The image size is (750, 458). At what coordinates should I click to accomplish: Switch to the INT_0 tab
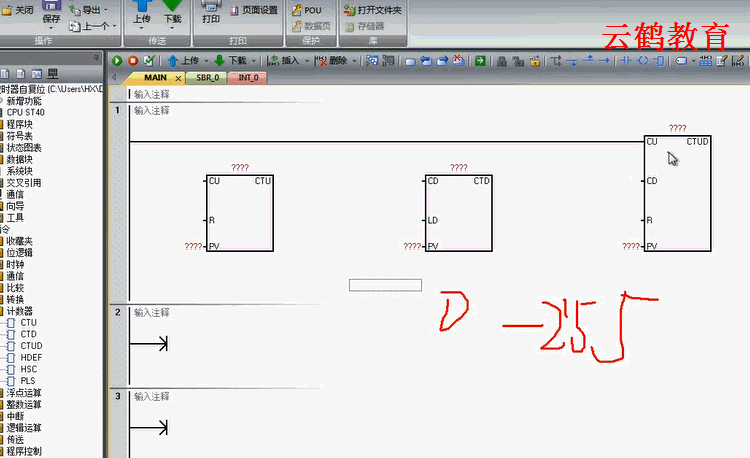(x=248, y=77)
